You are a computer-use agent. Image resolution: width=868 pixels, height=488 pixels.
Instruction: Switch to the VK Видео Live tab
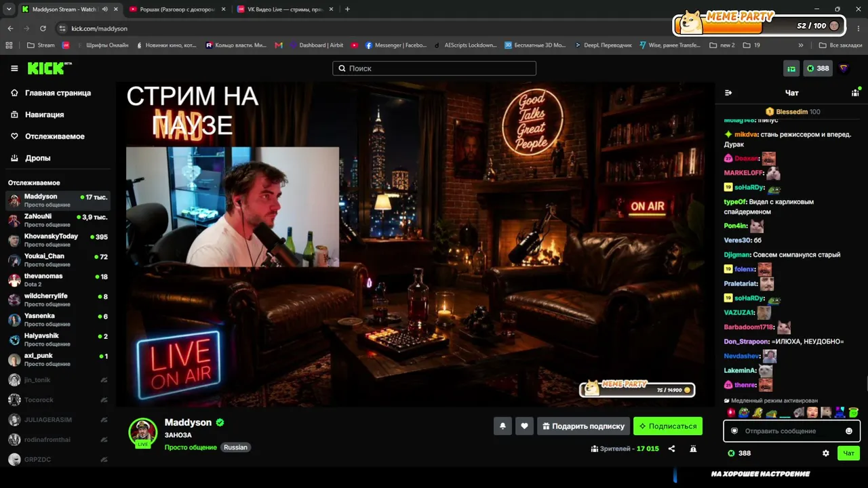pos(285,9)
